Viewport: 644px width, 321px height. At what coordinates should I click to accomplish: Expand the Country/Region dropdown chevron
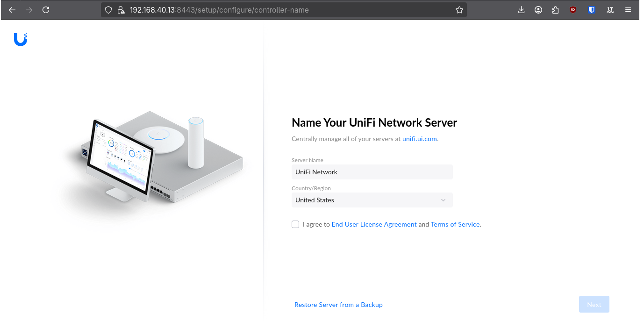coord(443,200)
